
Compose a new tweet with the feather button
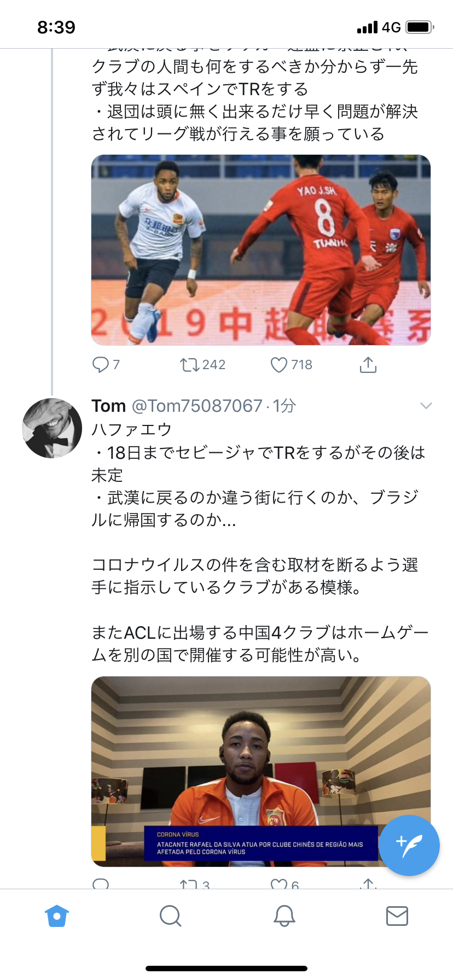pyautogui.click(x=409, y=845)
